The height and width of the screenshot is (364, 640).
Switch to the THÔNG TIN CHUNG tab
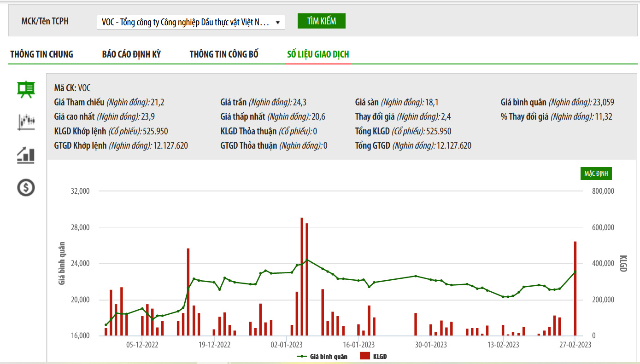coord(42,54)
